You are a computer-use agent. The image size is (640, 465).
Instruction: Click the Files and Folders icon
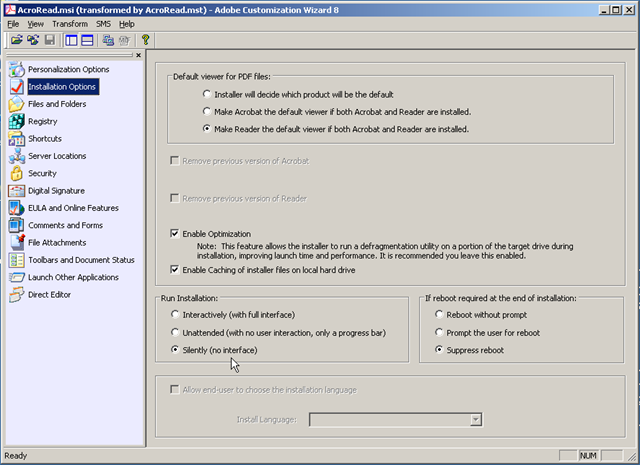[x=17, y=104]
